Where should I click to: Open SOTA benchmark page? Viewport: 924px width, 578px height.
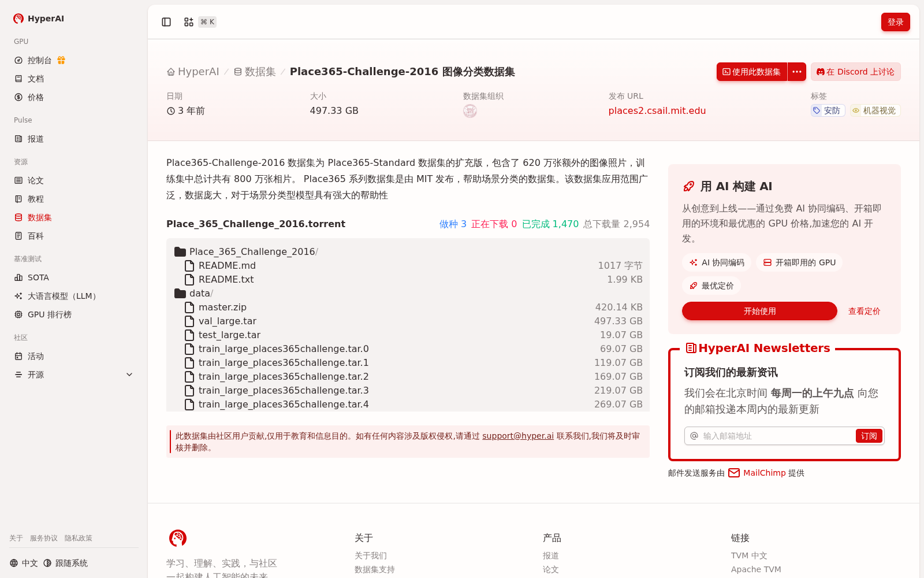pos(38,277)
